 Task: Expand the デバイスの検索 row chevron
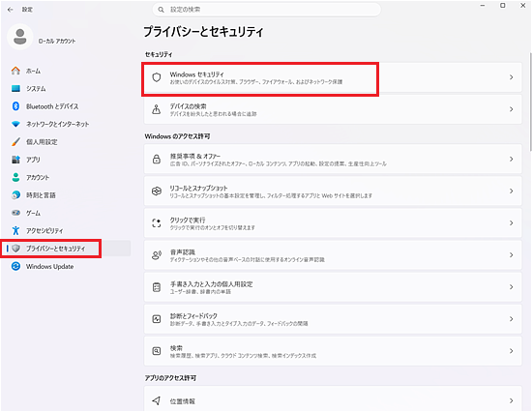[512, 109]
